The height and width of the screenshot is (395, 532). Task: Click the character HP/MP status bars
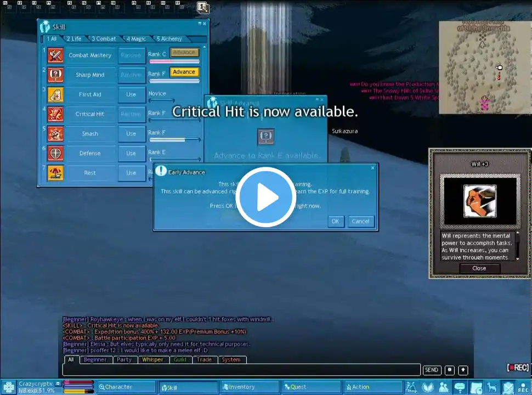click(x=78, y=387)
